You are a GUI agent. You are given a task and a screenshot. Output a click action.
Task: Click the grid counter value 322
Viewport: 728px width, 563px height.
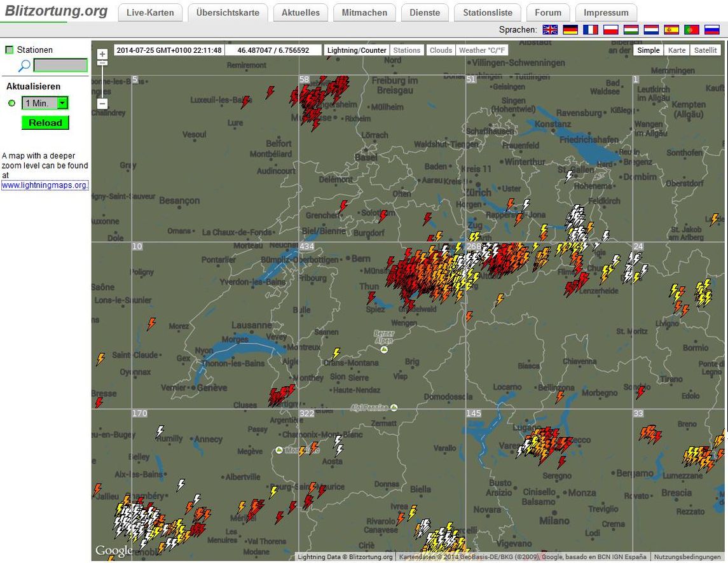click(x=307, y=413)
